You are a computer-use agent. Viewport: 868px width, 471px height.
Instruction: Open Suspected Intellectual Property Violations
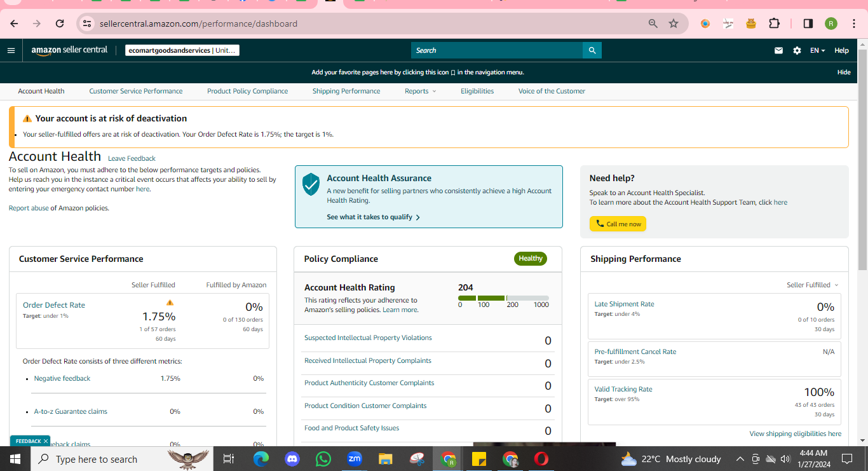(368, 338)
